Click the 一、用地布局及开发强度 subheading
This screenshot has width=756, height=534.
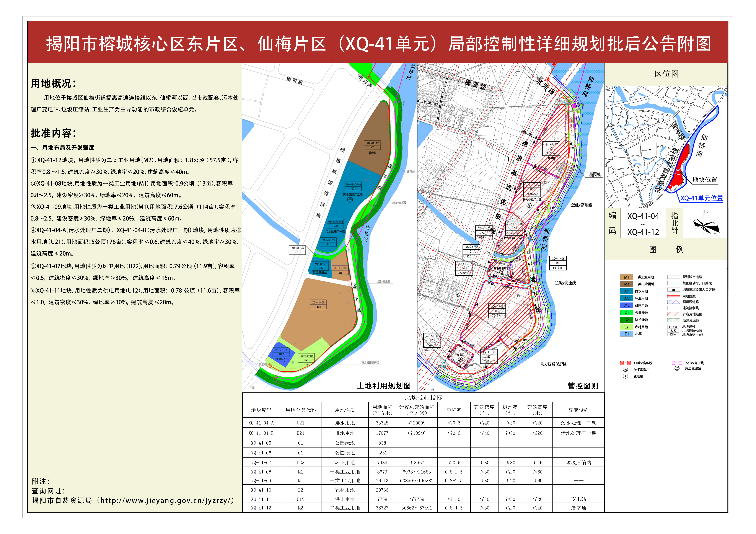[63, 148]
